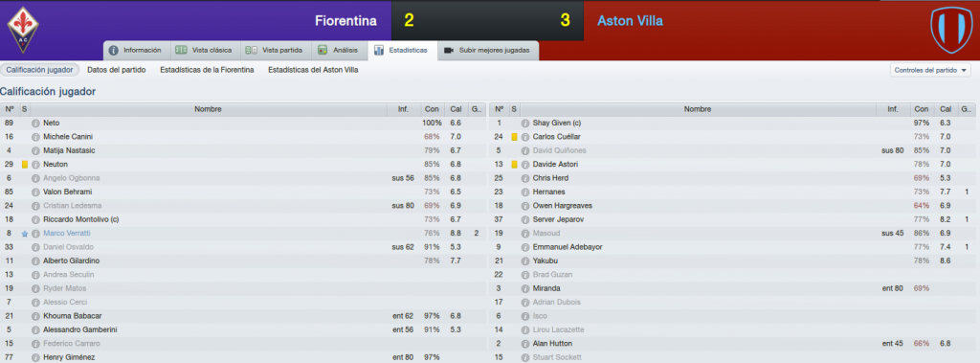Screen dimensions: 980x363
Task: Click yellow card beside Carlos Cuéllar
Action: pyautogui.click(x=514, y=137)
